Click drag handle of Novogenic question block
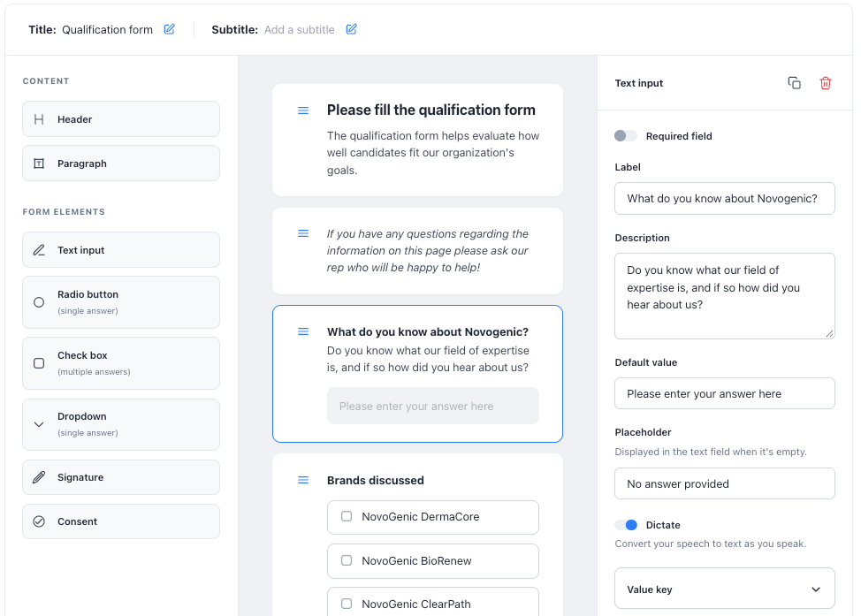 click(303, 331)
